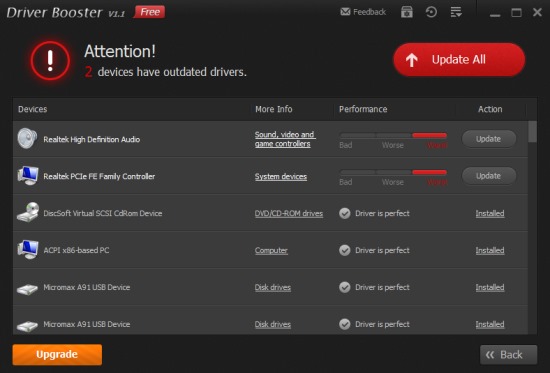
Task: Open Sound, video and game controllers link
Action: (285, 139)
